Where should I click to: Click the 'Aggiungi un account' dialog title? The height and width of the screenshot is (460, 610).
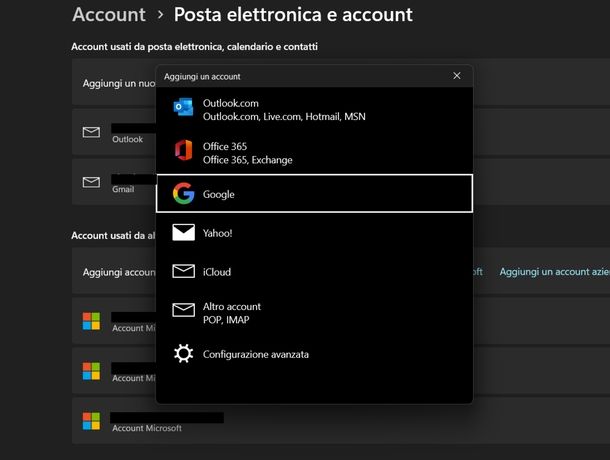pos(202,77)
